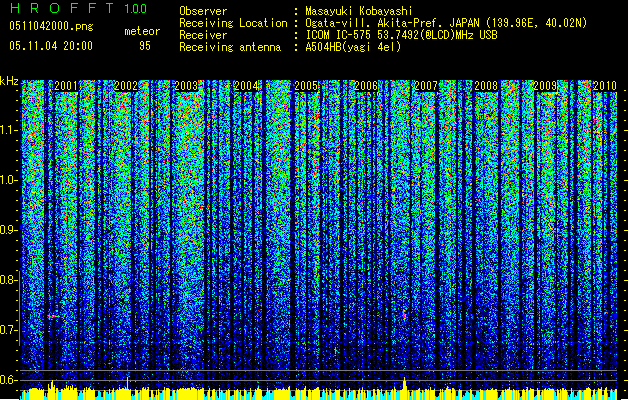Select the filename 0511042000.png
Image resolution: width=629 pixels, height=400 pixels.
point(51,26)
